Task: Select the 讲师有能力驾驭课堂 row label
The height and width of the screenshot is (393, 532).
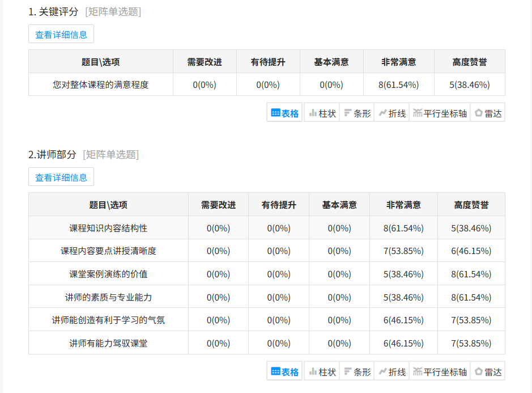Action: click(108, 343)
